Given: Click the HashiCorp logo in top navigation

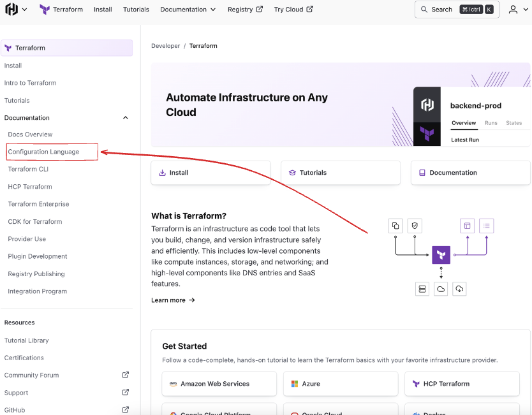Looking at the screenshot, I should coord(11,10).
